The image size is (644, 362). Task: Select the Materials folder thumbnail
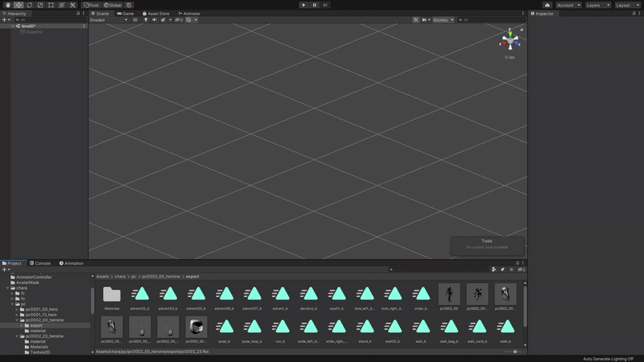point(112,297)
